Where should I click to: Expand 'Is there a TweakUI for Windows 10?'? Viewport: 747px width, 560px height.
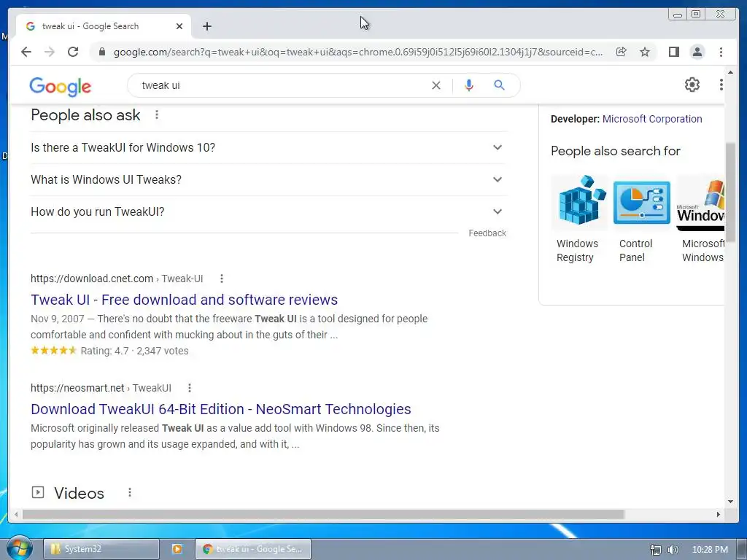[x=268, y=147]
